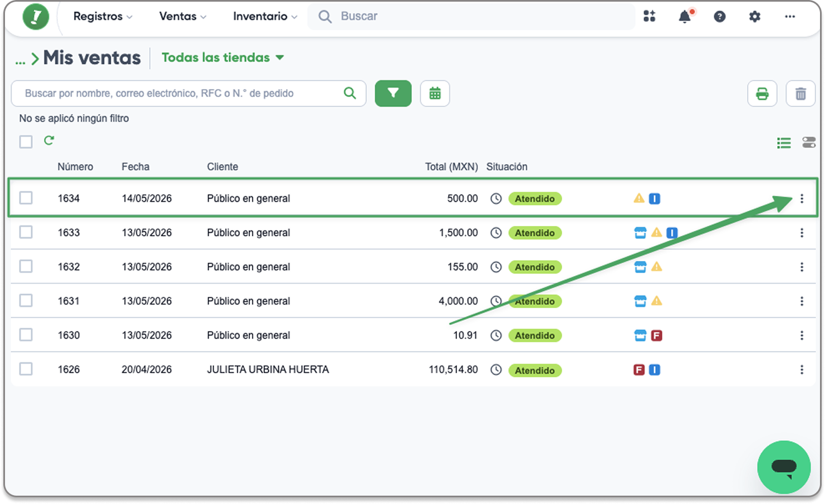Click the Atendido badge on sale 1626
Image resolution: width=825 pixels, height=504 pixels.
click(535, 370)
